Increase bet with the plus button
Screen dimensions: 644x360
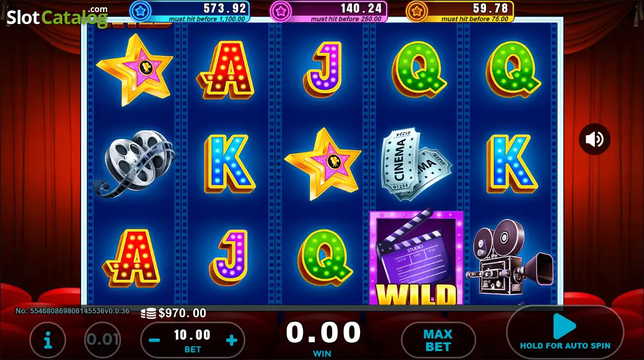pyautogui.click(x=231, y=341)
